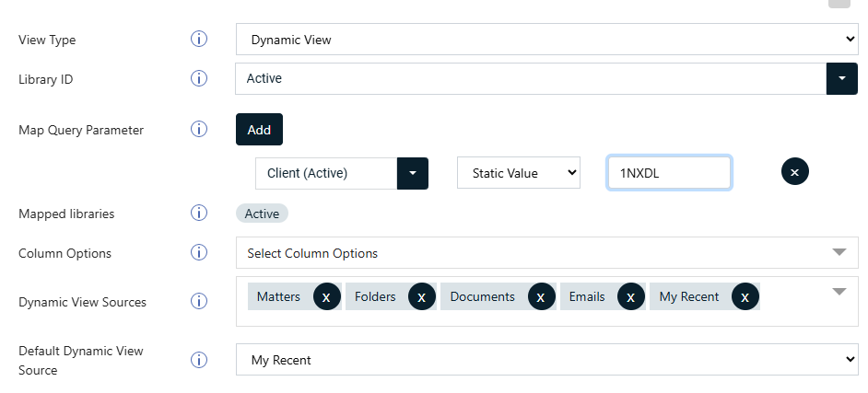The width and height of the screenshot is (868, 393).
Task: Remove the Matters source tag
Action: pyautogui.click(x=326, y=296)
